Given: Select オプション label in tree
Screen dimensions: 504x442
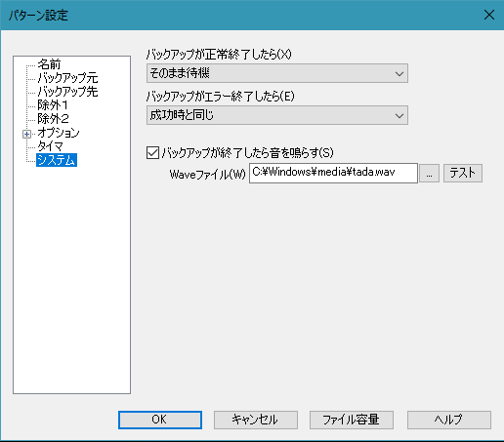Looking at the screenshot, I should pyautogui.click(x=59, y=133).
